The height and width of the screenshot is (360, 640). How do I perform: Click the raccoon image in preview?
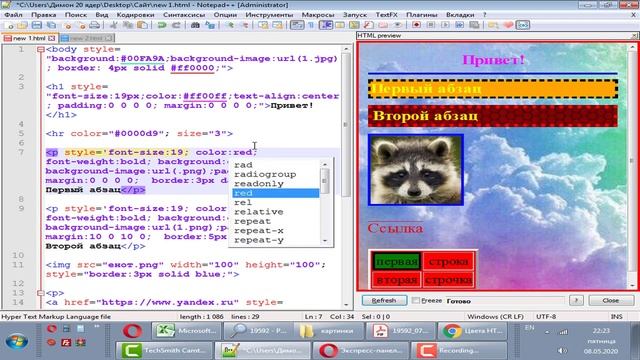point(416,170)
